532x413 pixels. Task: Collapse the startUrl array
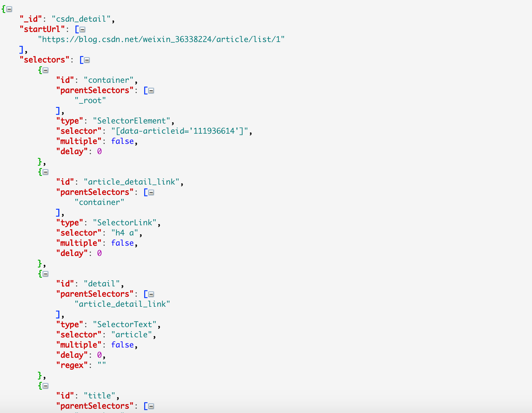[x=82, y=30]
